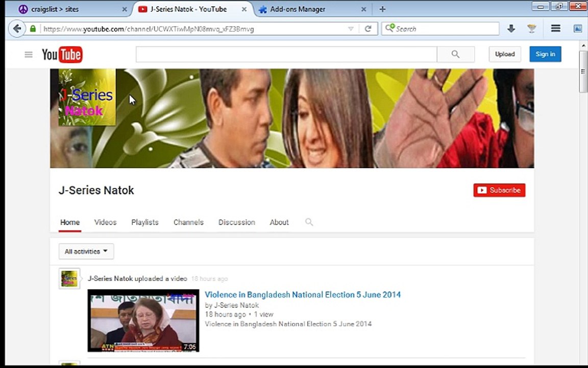Click the trophy icon in browser toolbar
Image resolution: width=588 pixels, height=368 pixels.
click(x=531, y=29)
